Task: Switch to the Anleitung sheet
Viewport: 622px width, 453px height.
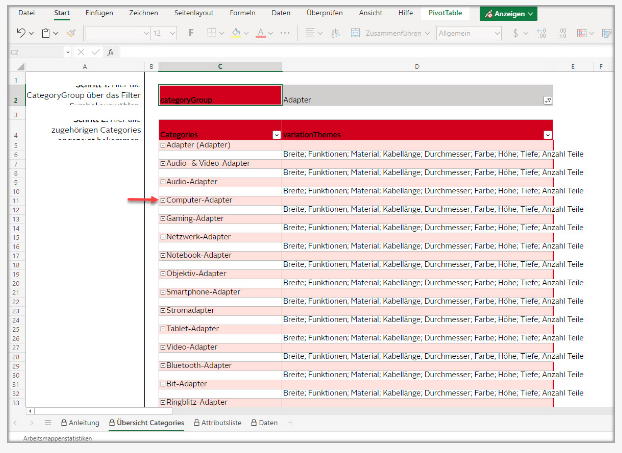Action: click(x=80, y=423)
